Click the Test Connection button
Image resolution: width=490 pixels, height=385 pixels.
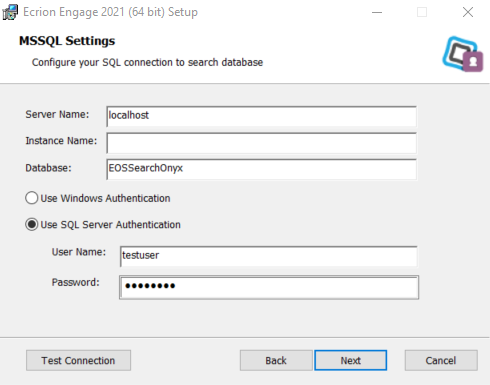[x=78, y=360]
